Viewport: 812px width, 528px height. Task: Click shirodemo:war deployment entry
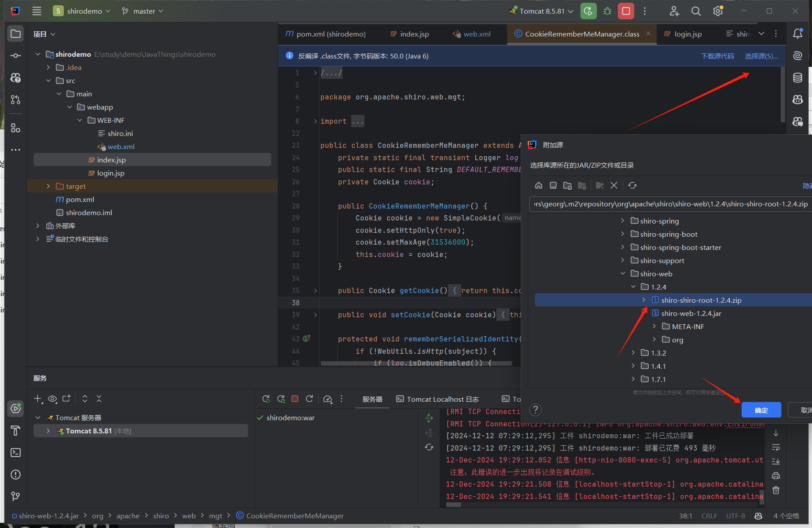[290, 418]
